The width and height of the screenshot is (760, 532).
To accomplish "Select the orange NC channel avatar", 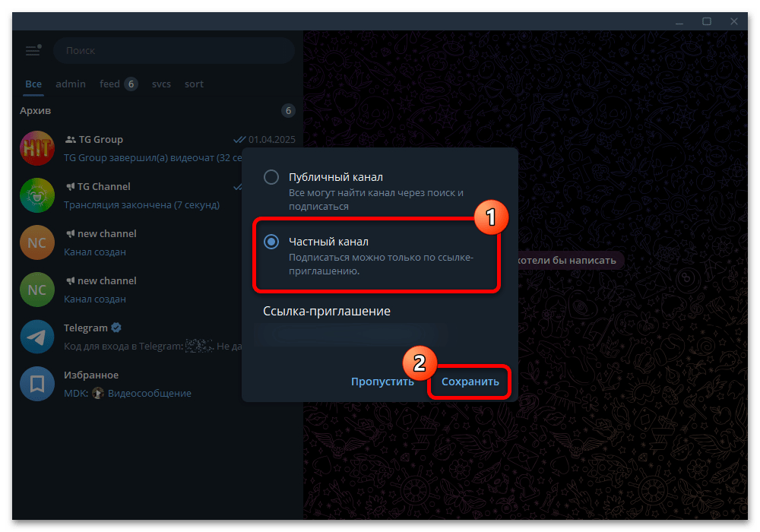I will point(36,242).
